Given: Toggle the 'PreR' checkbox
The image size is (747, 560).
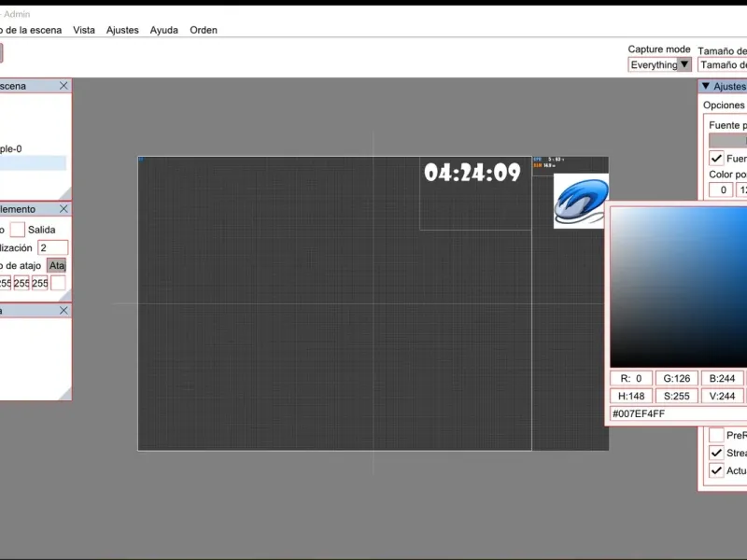Looking at the screenshot, I should point(716,435).
